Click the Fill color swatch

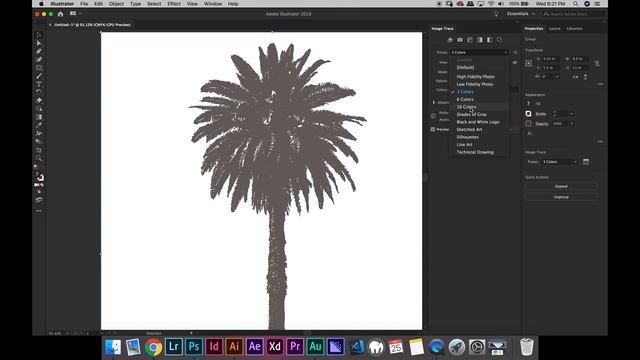(529, 104)
